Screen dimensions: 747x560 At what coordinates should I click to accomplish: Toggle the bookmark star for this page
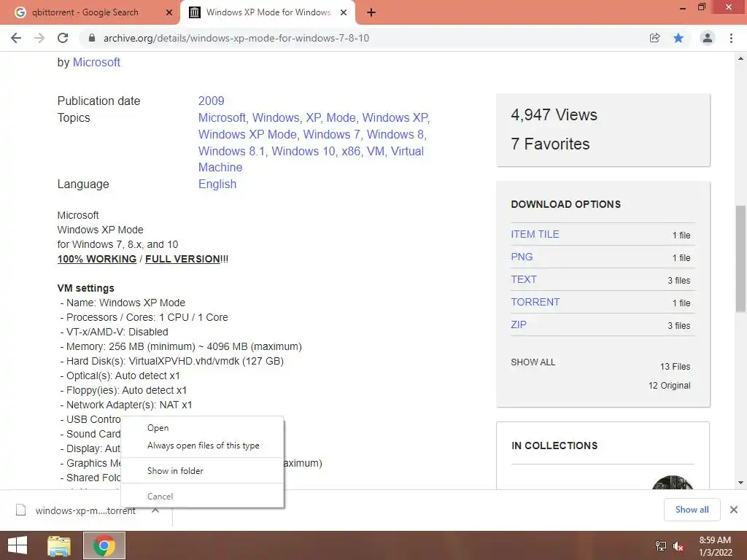[678, 38]
